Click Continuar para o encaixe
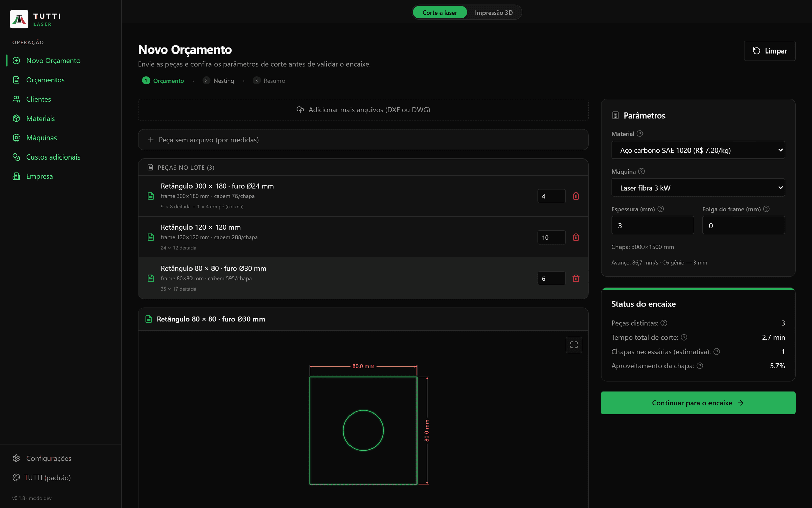The width and height of the screenshot is (812, 508). point(698,403)
